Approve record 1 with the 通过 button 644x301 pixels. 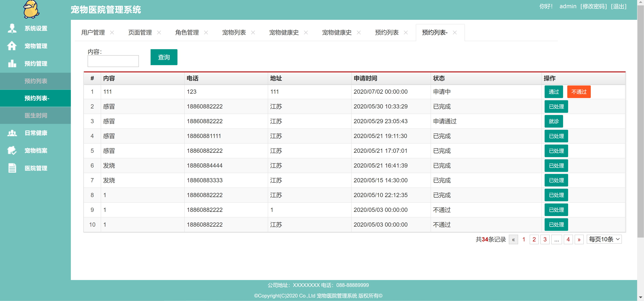click(554, 91)
